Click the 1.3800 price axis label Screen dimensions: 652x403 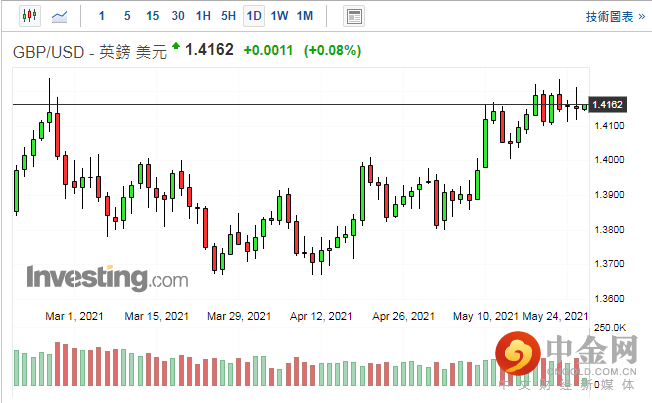pyautogui.click(x=610, y=230)
